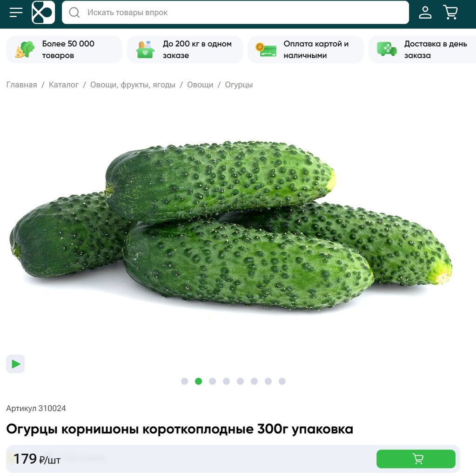
Task: Play the product video
Action: tap(15, 364)
